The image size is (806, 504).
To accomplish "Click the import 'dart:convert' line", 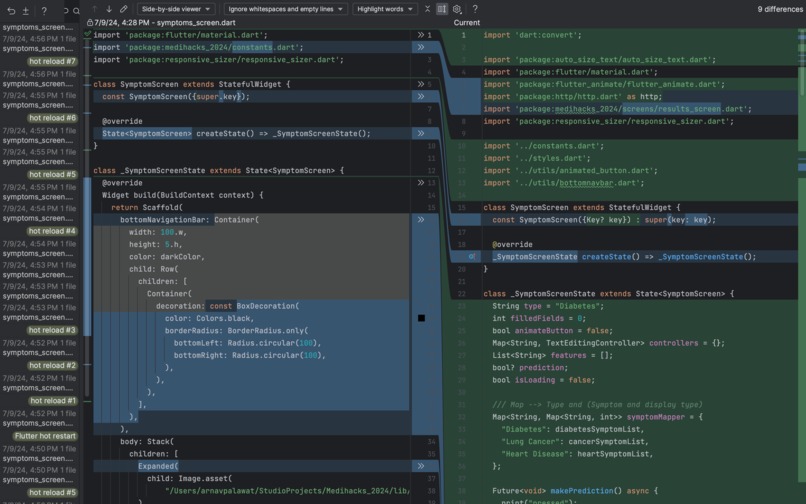I will (x=532, y=35).
